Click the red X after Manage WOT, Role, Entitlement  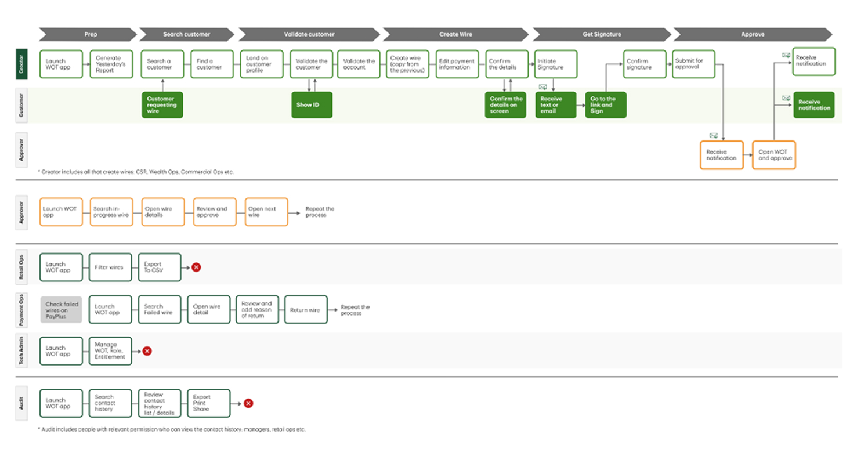tap(147, 351)
